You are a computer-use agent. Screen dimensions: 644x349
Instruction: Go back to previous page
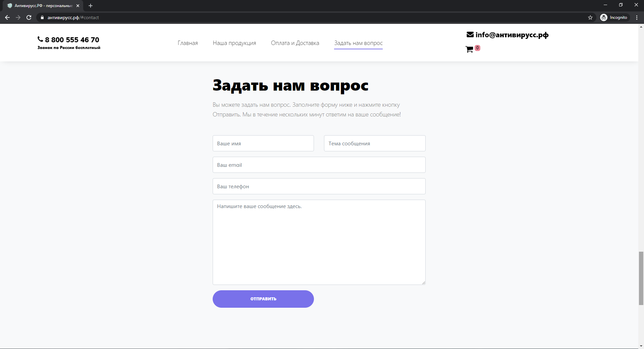pyautogui.click(x=7, y=17)
